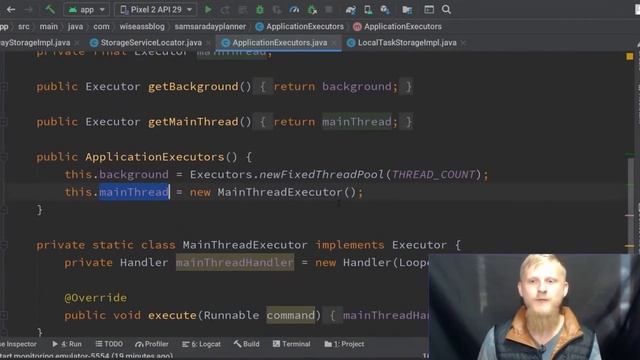The height and width of the screenshot is (360, 640).
Task: Open the app run configuration dropdown
Action: (x=87, y=9)
